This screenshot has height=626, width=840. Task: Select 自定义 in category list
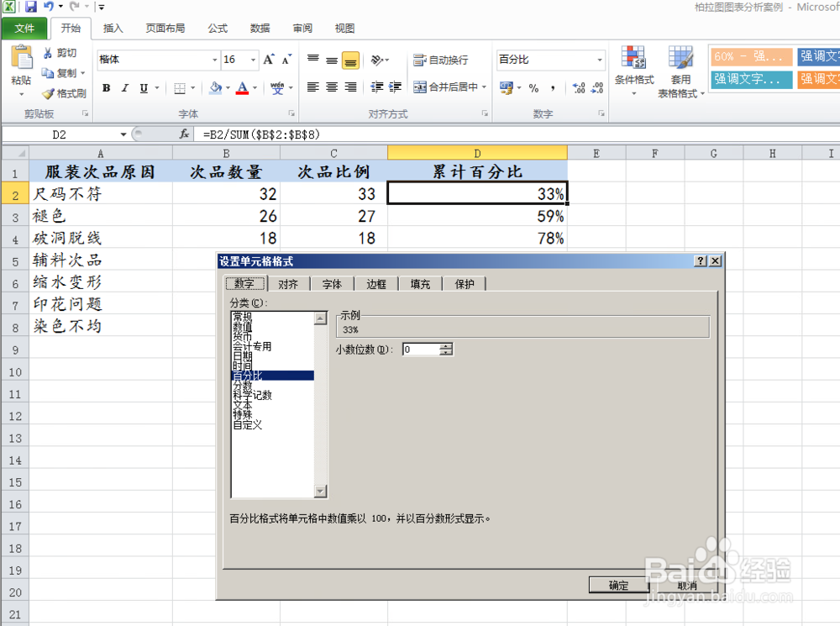point(248,425)
